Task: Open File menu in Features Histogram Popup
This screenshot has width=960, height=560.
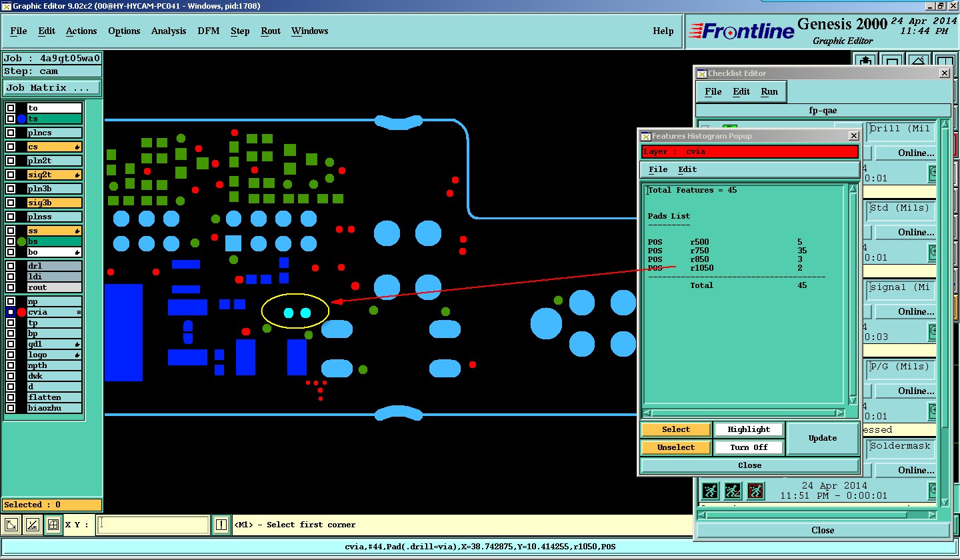Action: pos(658,169)
